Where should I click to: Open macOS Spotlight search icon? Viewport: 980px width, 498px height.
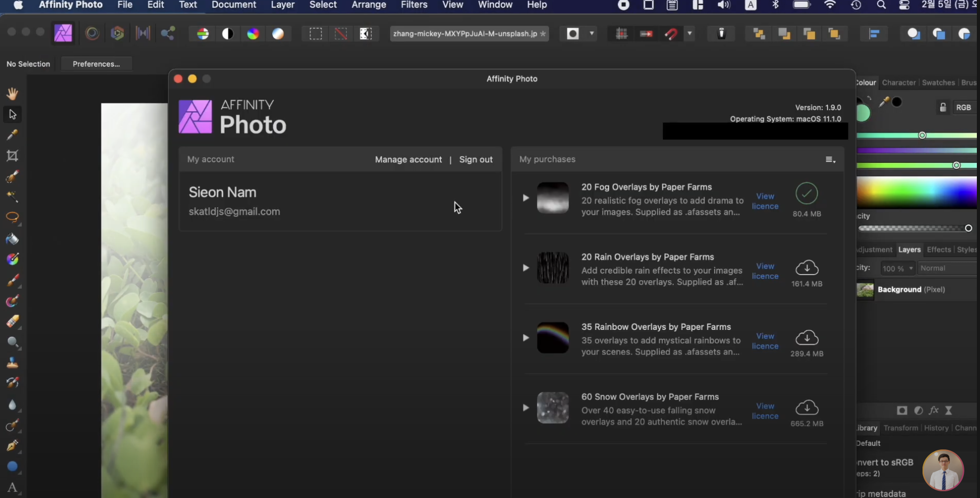pyautogui.click(x=881, y=5)
